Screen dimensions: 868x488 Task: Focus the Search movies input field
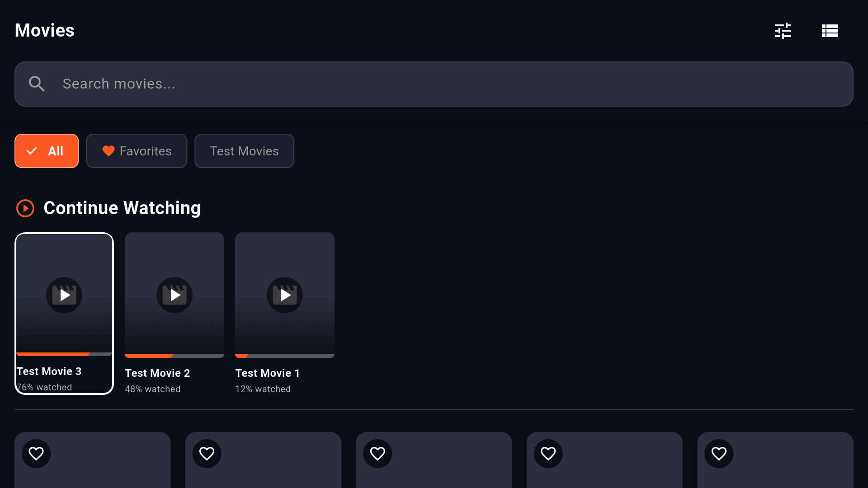(434, 84)
